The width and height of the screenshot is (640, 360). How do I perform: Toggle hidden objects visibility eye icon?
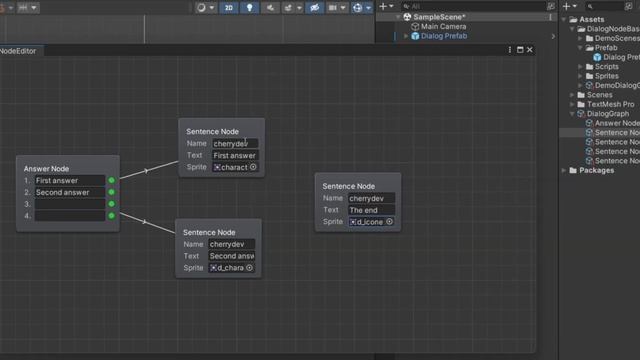[314, 7]
